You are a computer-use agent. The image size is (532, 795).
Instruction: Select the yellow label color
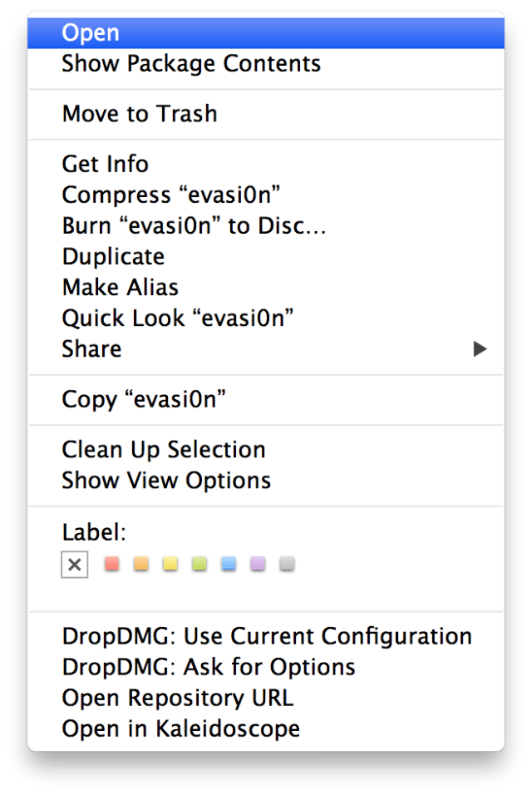(170, 565)
